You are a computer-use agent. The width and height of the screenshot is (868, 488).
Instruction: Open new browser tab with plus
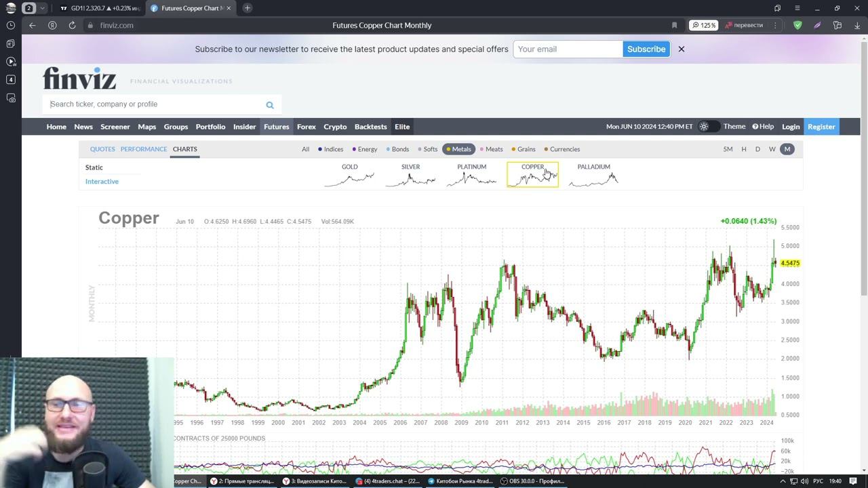point(248,8)
